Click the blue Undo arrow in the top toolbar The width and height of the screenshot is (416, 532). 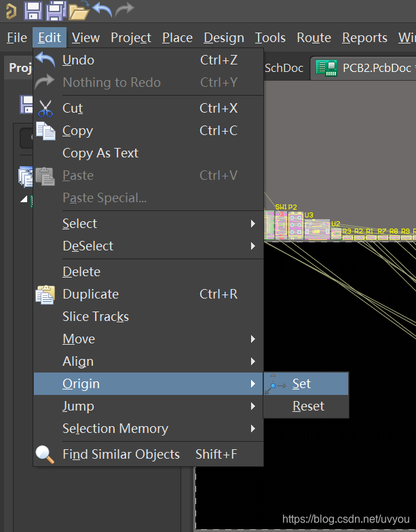(x=102, y=9)
